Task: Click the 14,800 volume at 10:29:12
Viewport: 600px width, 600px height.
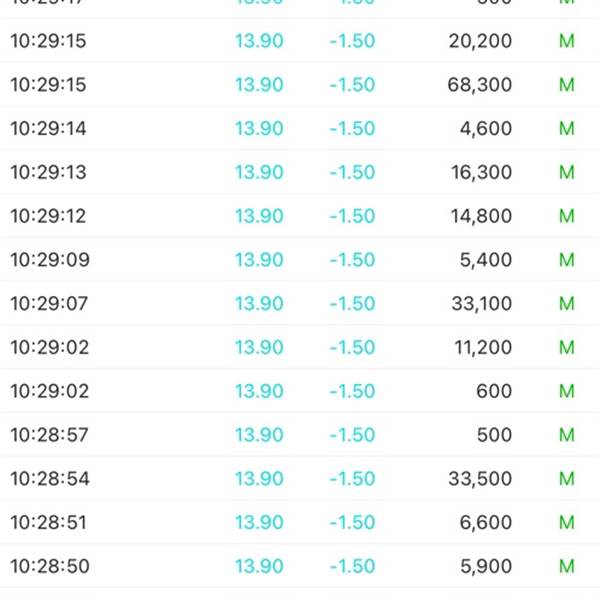Action: pyautogui.click(x=481, y=216)
